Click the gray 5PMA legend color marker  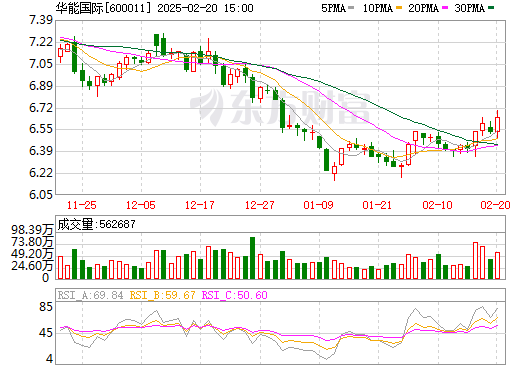pyautogui.click(x=351, y=8)
